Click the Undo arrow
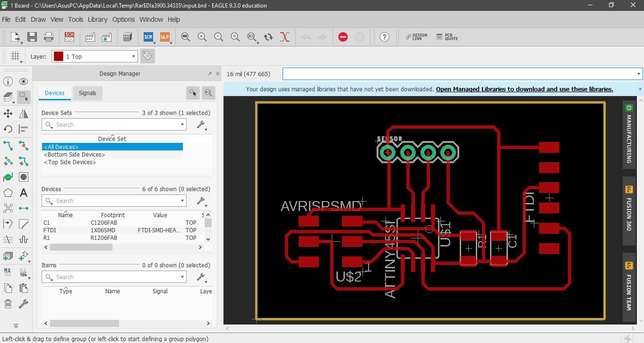Screen dimensions: 644x343 306,37
